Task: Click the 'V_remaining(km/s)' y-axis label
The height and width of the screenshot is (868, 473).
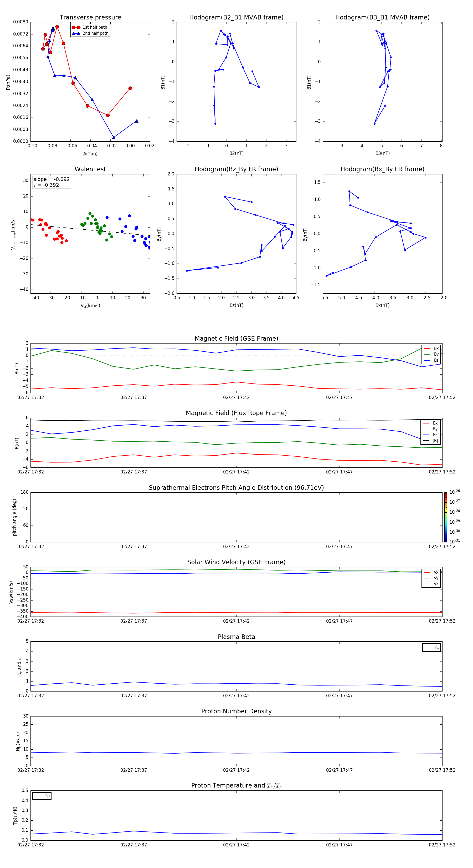Action: pyautogui.click(x=13, y=234)
